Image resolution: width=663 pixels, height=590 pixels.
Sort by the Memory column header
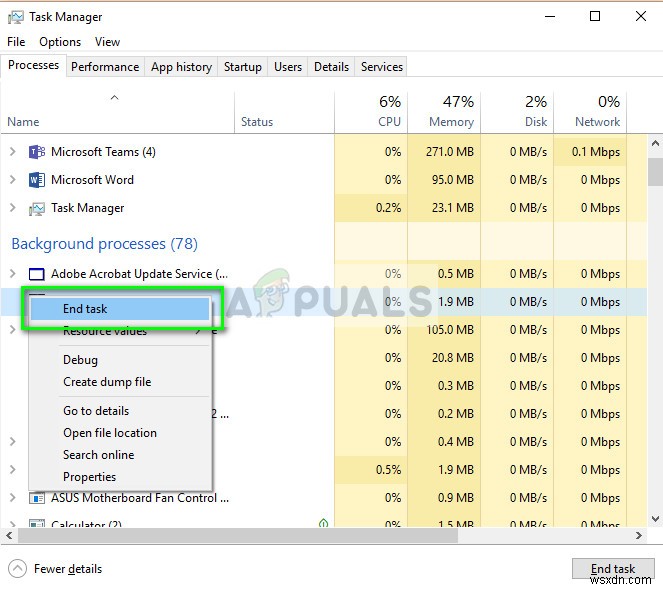coord(444,112)
